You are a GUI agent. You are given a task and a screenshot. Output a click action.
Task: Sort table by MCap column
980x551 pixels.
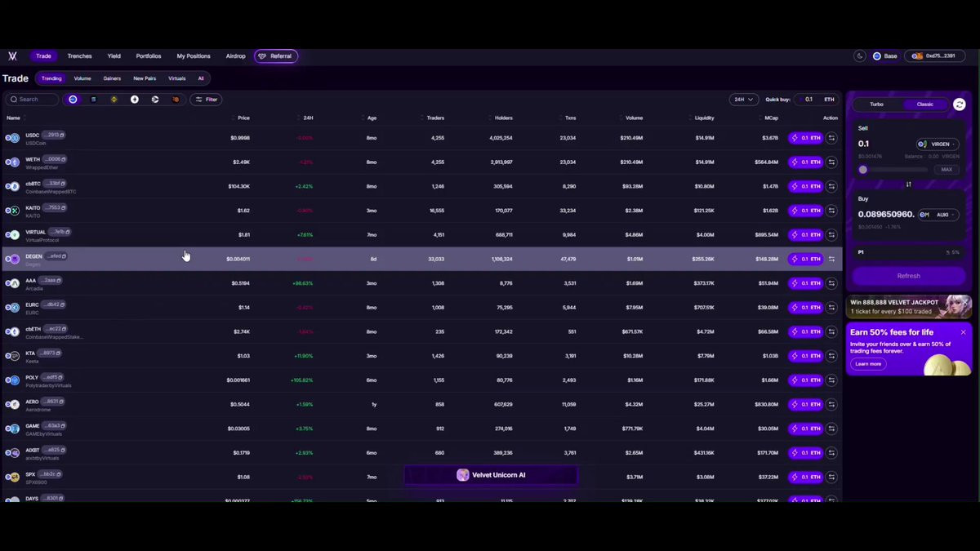pos(771,118)
